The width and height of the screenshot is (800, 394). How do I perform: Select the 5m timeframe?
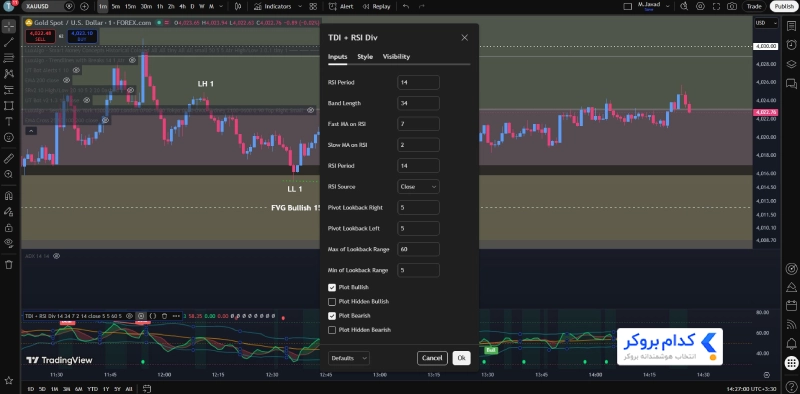116,7
